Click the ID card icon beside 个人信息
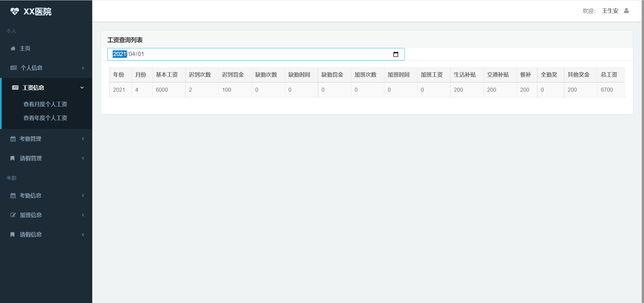This screenshot has height=303, width=644. coord(13,68)
